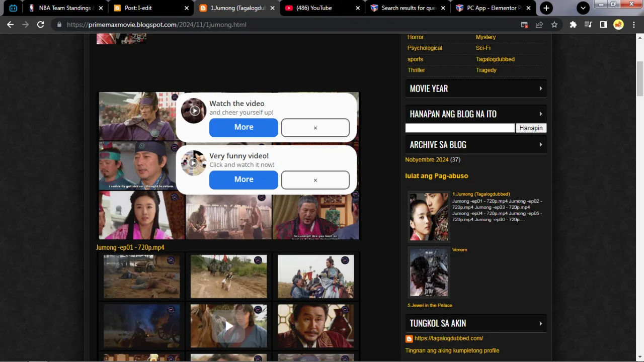Viewport: 644px width, 362px height.
Task: Bookmark this page with the star icon
Action: pyautogui.click(x=554, y=24)
